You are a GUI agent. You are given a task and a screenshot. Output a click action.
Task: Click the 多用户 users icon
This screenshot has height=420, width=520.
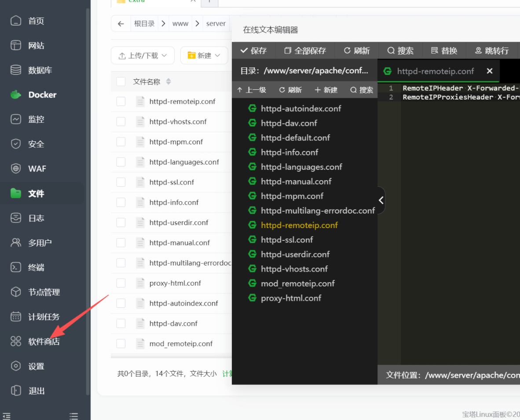coord(15,243)
